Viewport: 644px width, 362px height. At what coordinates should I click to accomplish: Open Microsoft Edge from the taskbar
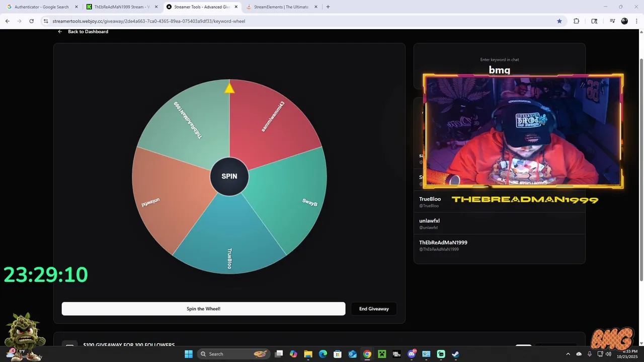pos(323,354)
